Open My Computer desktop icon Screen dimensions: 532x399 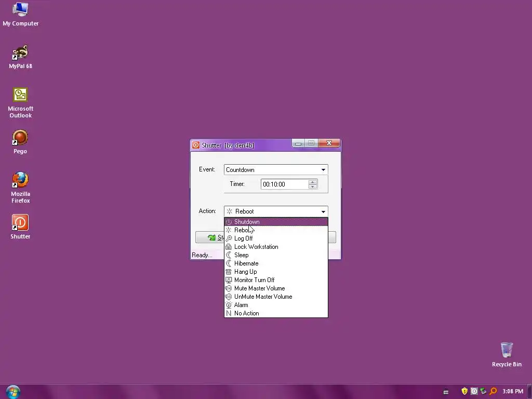pyautogui.click(x=20, y=14)
